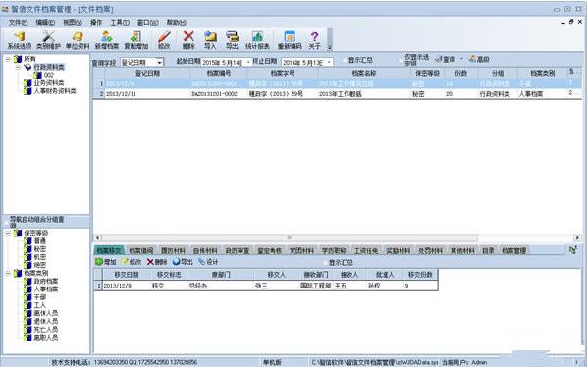Select 002 tree item
This screenshot has height=367, width=588.
coord(49,75)
